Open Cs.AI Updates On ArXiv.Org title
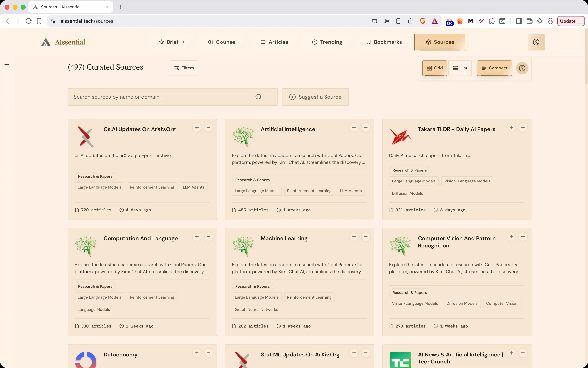 click(139, 129)
